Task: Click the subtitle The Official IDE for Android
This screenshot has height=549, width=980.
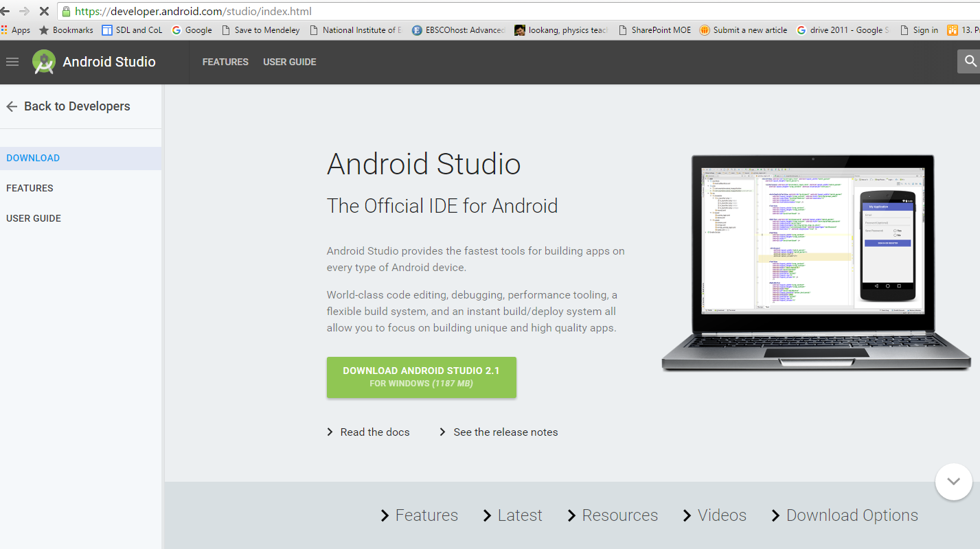Action: (x=442, y=206)
